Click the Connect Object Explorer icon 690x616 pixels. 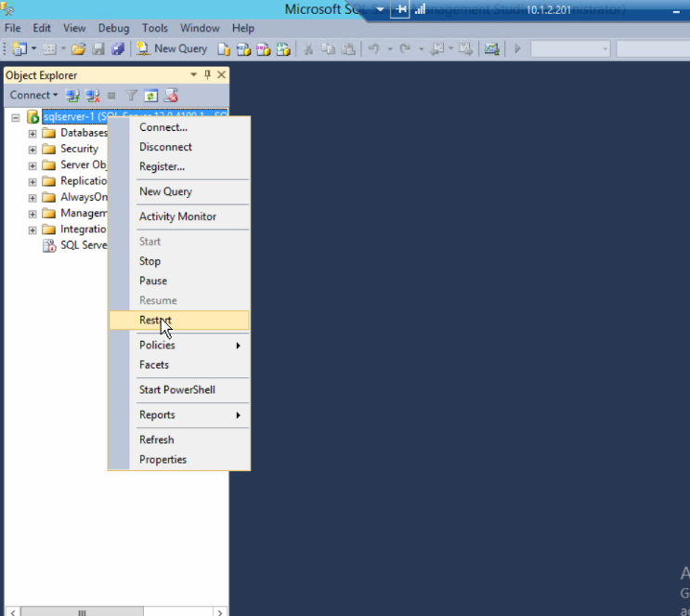(x=72, y=95)
